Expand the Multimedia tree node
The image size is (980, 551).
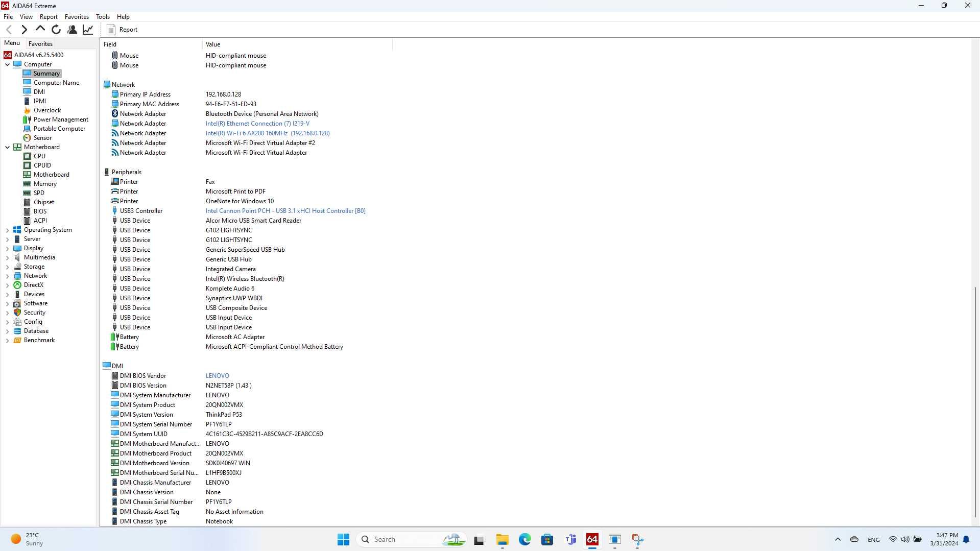coord(7,258)
